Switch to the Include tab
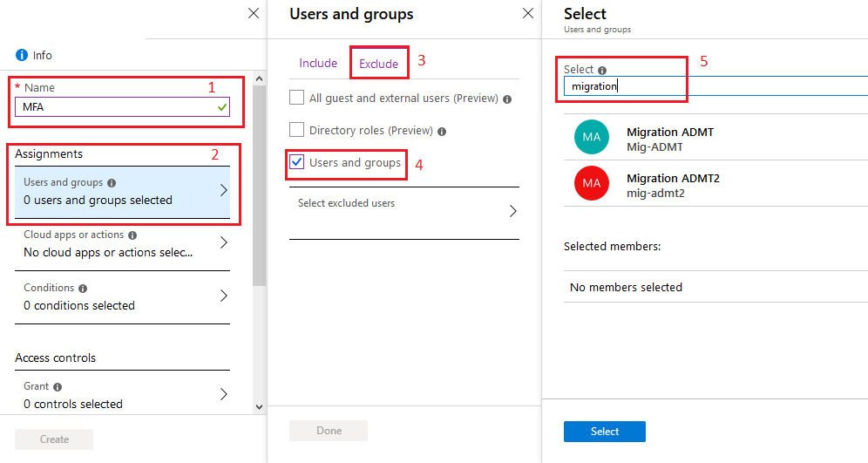 click(318, 63)
